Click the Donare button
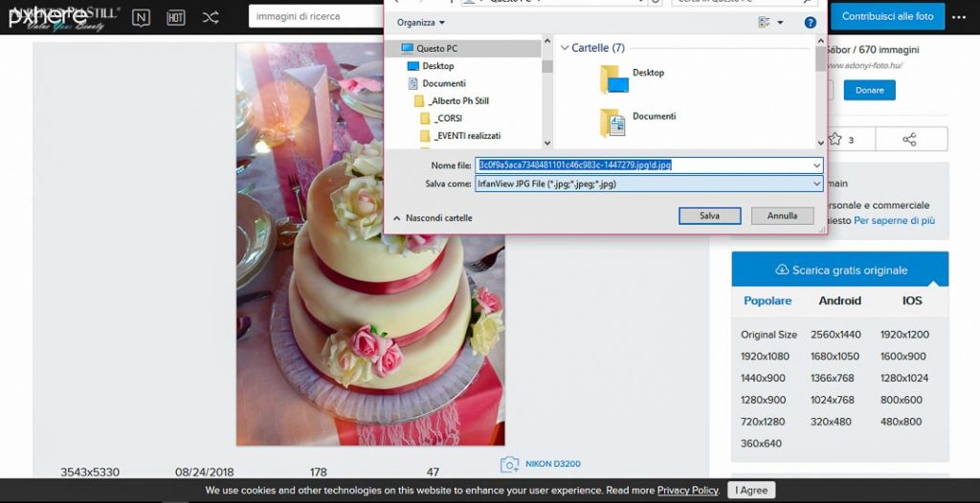980x503 pixels. 869,90
